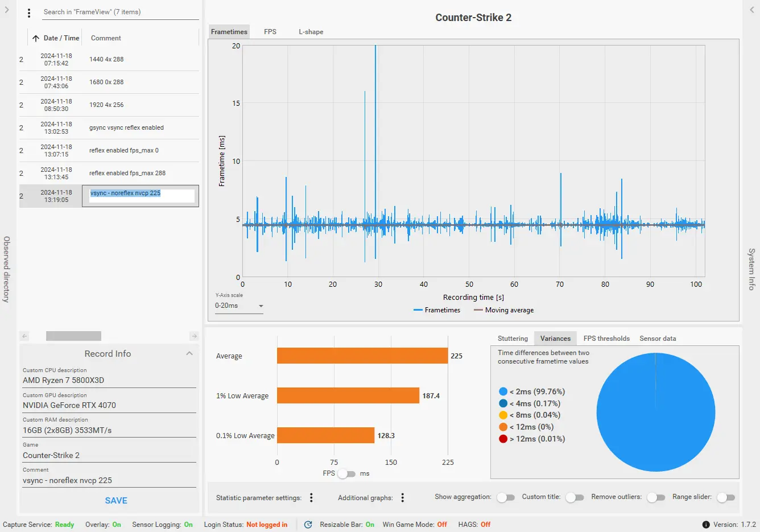Image resolution: width=760 pixels, height=532 pixels.
Task: Click the list's horizontal scrollbar thumb
Action: [x=73, y=336]
